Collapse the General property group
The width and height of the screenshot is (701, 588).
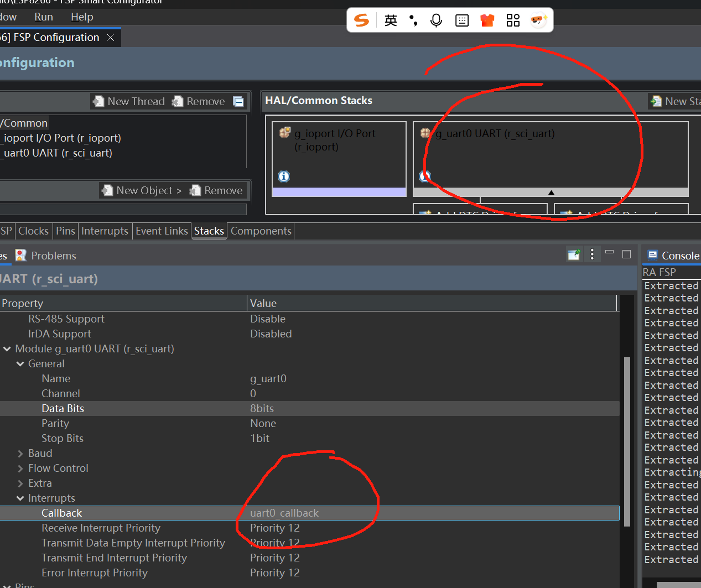20,363
